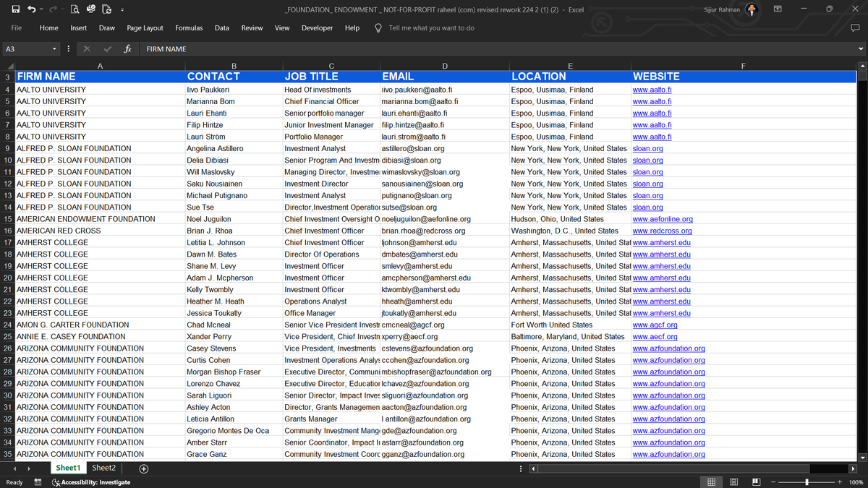Screen dimensions: 868x488
Task: Open www.aefonline.org website link
Action: pos(663,219)
